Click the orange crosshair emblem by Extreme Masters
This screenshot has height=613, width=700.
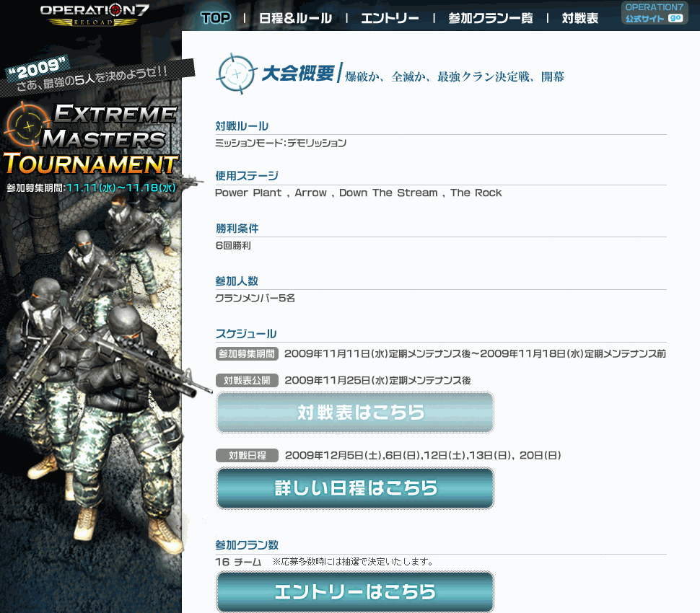coord(27,126)
